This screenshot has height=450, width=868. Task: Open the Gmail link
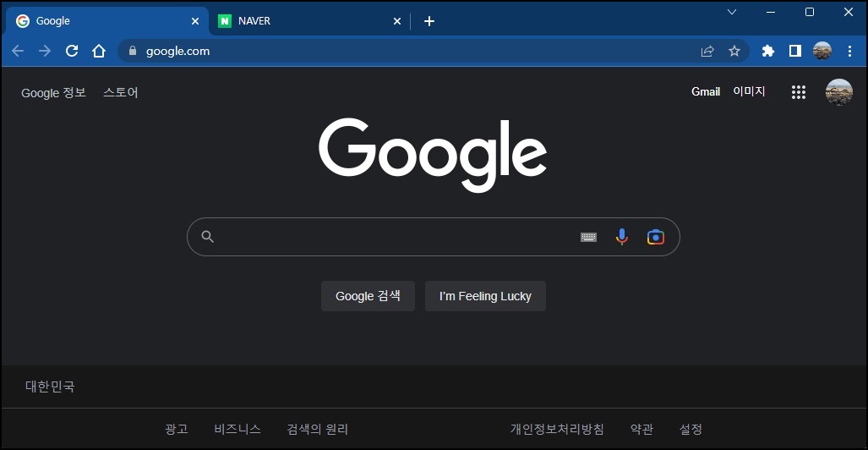(x=706, y=92)
